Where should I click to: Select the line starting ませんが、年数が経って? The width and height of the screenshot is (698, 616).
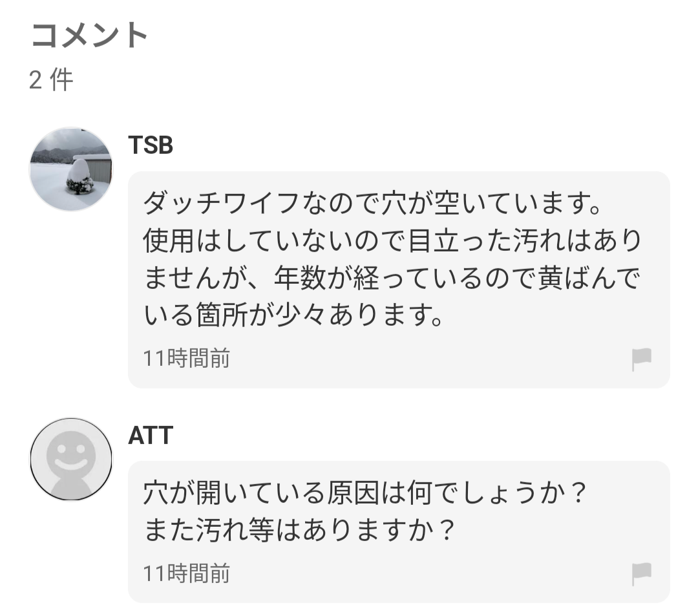tap(392, 278)
